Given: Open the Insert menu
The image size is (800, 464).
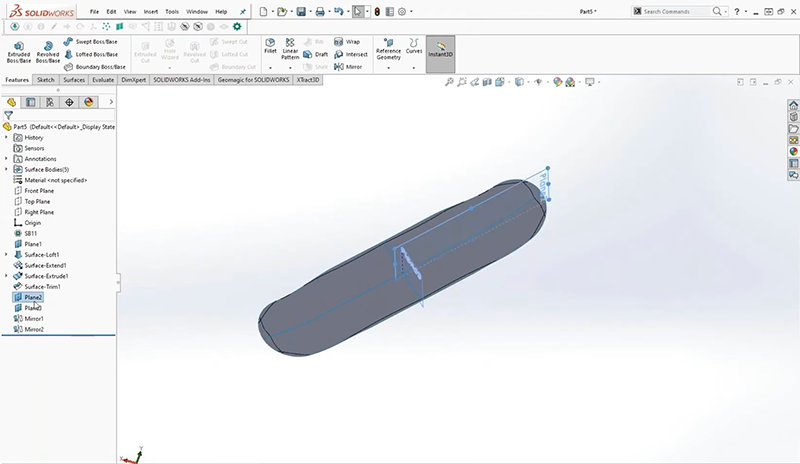Looking at the screenshot, I should [x=151, y=11].
